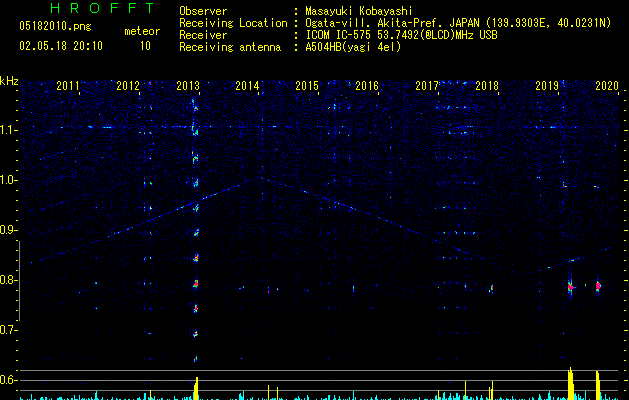Click the 0.7 frequency axis label
Viewport: 629px width, 400px height.
7,330
